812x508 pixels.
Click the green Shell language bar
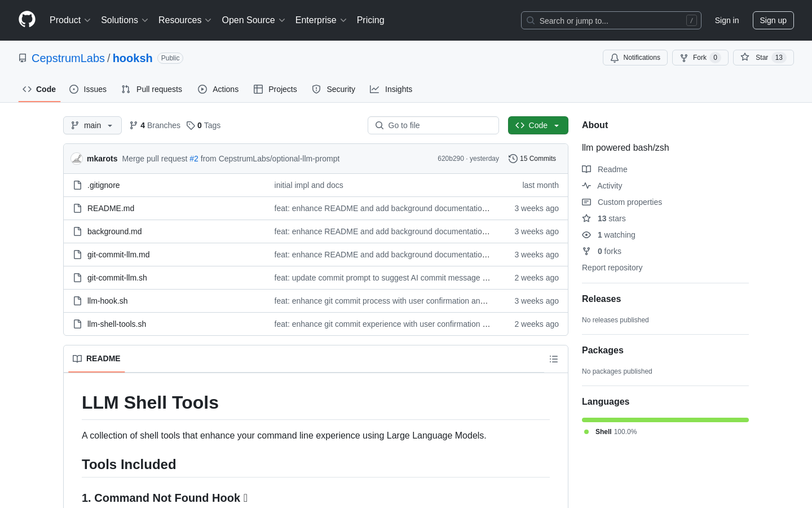665,420
